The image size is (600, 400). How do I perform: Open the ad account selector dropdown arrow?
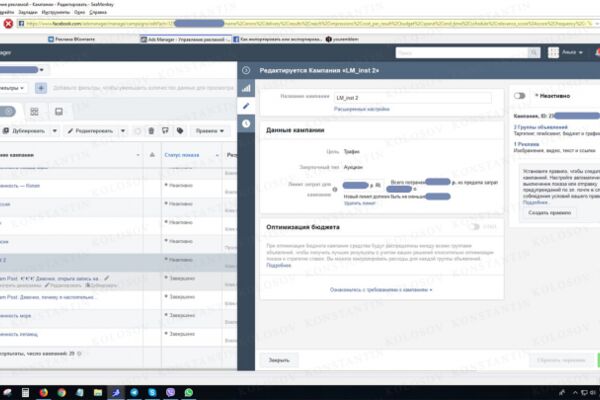[42, 70]
